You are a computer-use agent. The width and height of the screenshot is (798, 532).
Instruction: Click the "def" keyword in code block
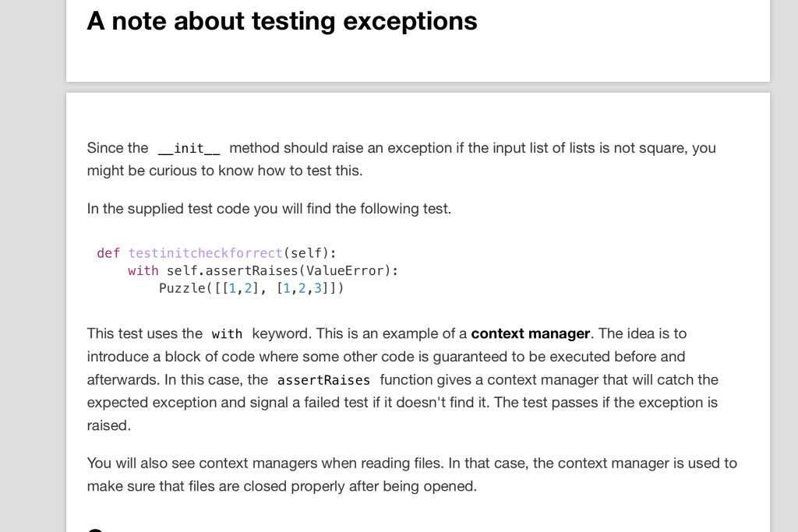click(108, 253)
